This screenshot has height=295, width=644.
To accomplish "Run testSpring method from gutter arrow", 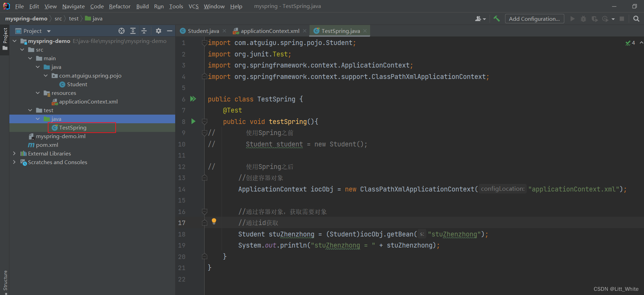I will click(x=194, y=122).
